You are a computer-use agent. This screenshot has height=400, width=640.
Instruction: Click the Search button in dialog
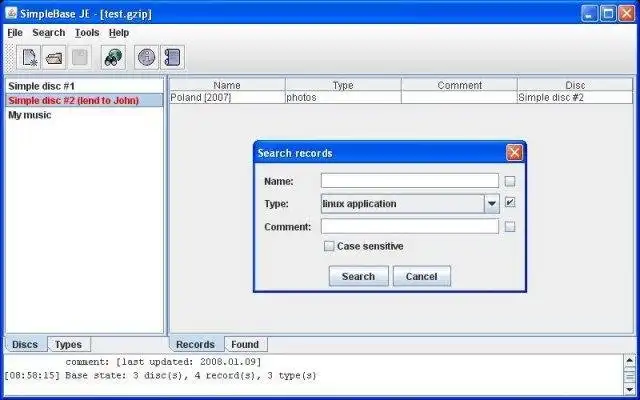click(358, 276)
